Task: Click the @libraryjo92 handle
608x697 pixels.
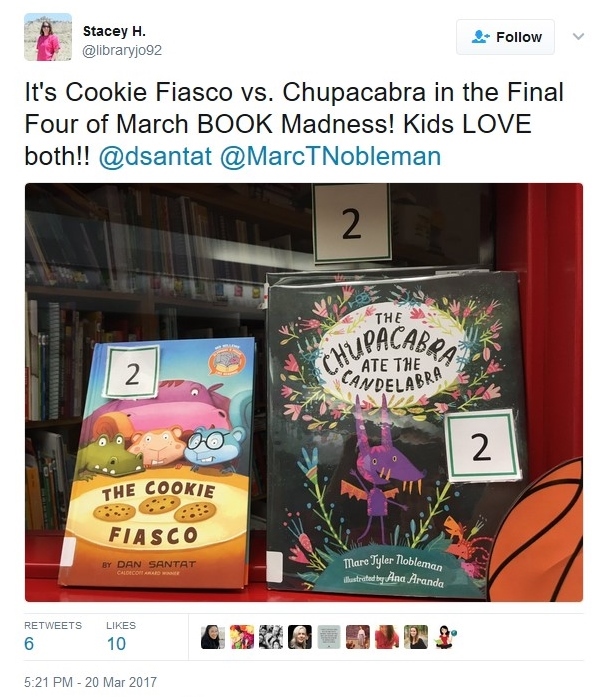Action: coord(122,51)
